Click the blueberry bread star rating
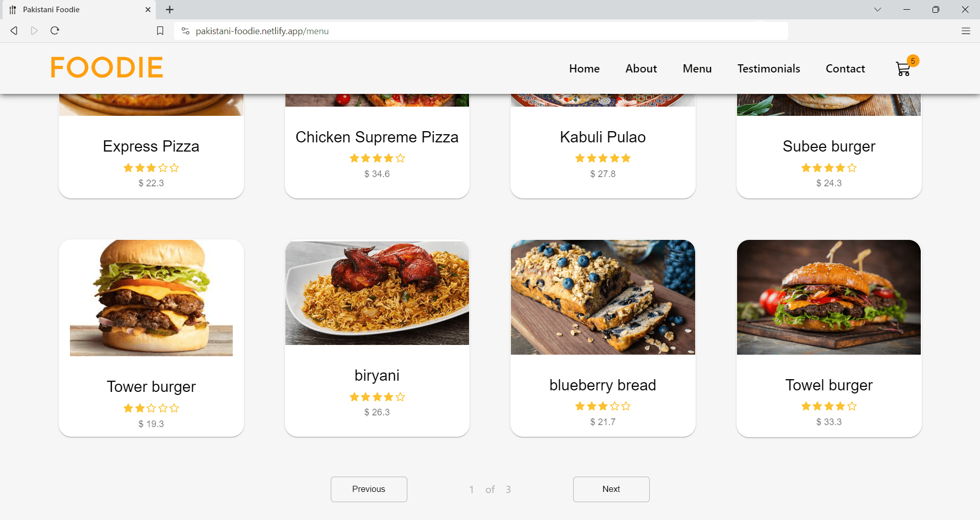The width and height of the screenshot is (980, 520). pyautogui.click(x=603, y=406)
